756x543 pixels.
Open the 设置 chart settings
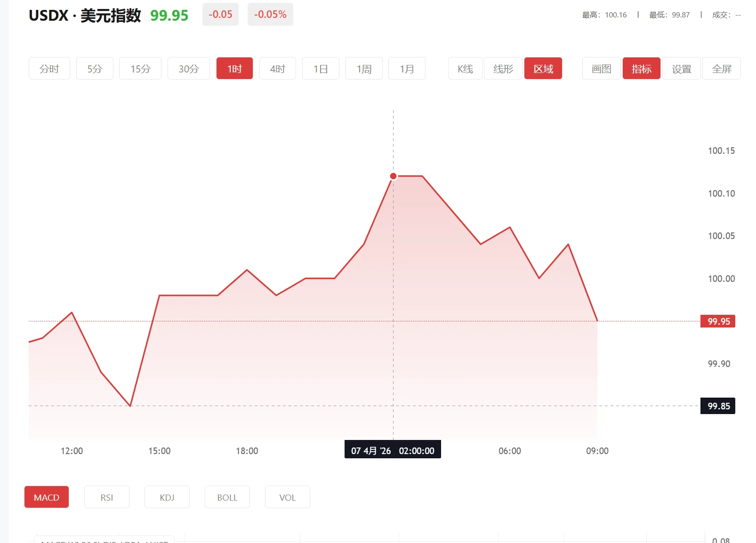pos(681,69)
